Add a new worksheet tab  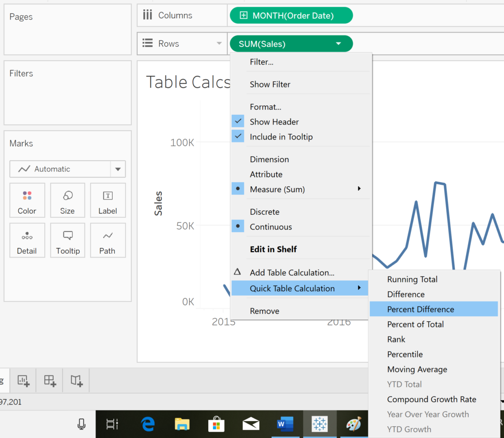coord(23,380)
